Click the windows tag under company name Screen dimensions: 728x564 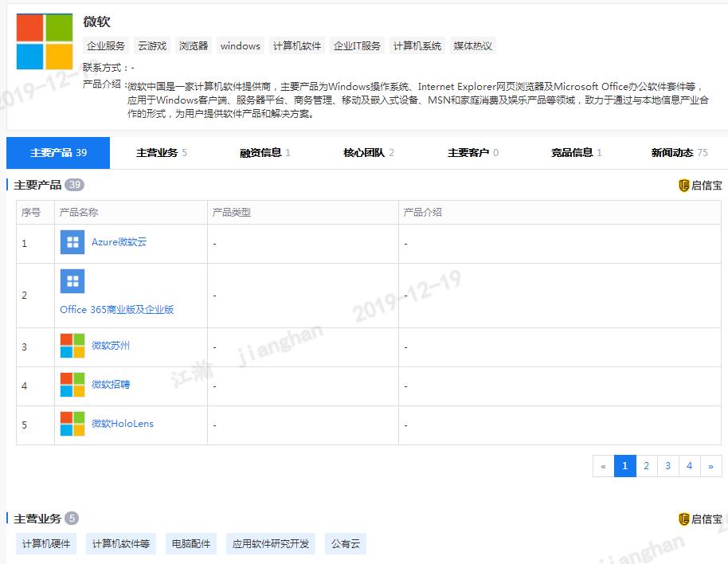pyautogui.click(x=240, y=45)
